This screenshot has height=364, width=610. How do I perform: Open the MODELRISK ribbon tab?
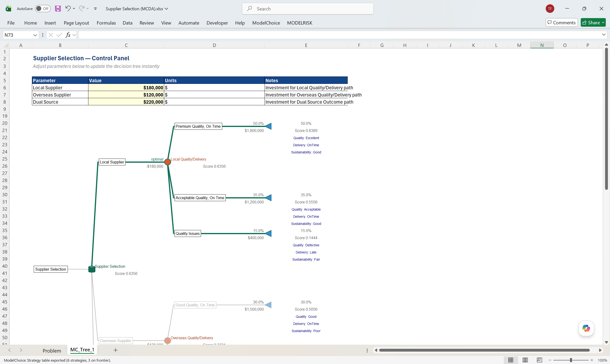[300, 23]
